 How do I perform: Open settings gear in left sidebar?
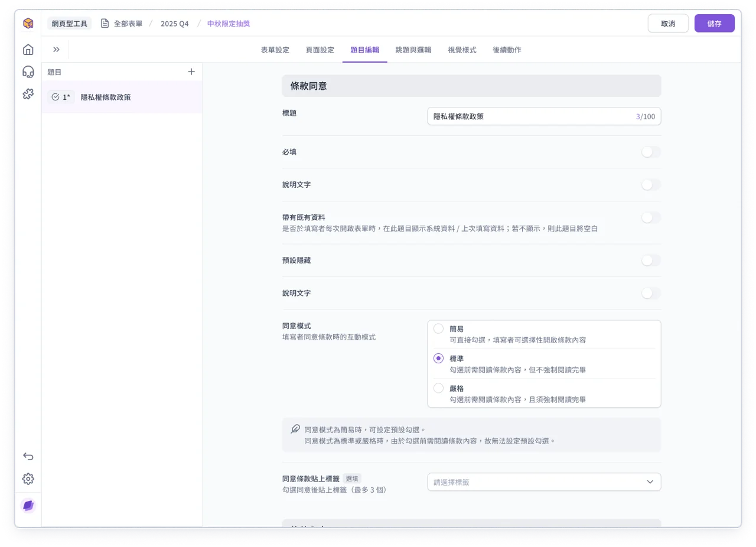tap(28, 478)
